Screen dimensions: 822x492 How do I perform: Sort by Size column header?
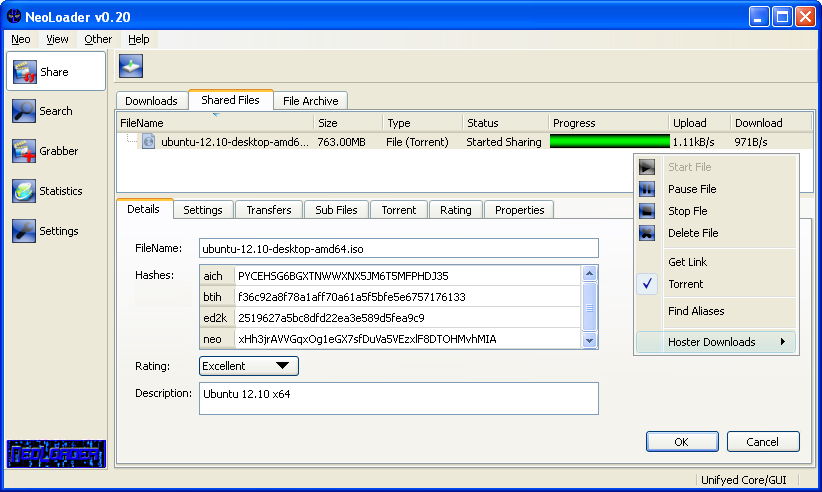click(349, 123)
